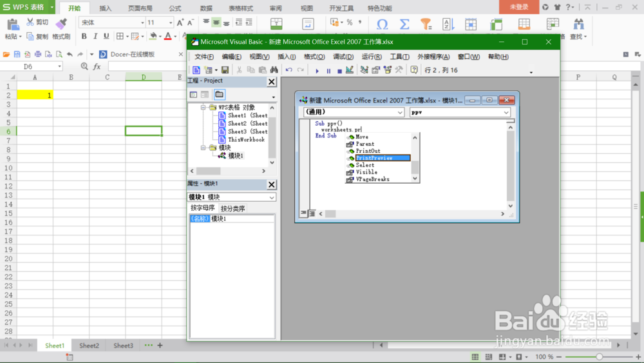
Task: Click the Symbol omega icon in the WPS ribbon
Action: [382, 25]
